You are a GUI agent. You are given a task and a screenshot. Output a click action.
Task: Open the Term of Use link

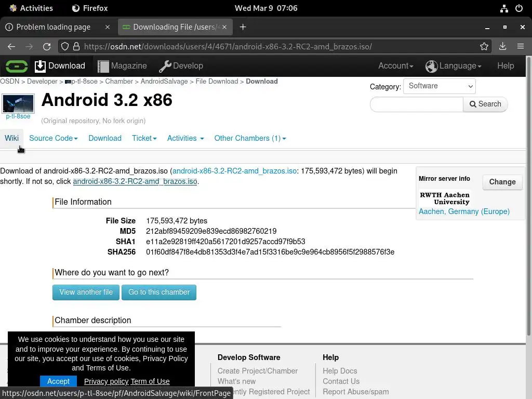150,381
